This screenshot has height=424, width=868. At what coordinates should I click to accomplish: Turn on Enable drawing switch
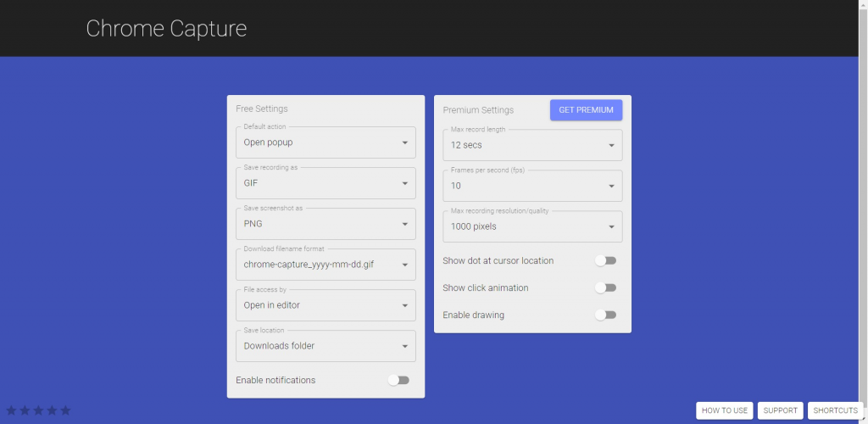(x=605, y=315)
